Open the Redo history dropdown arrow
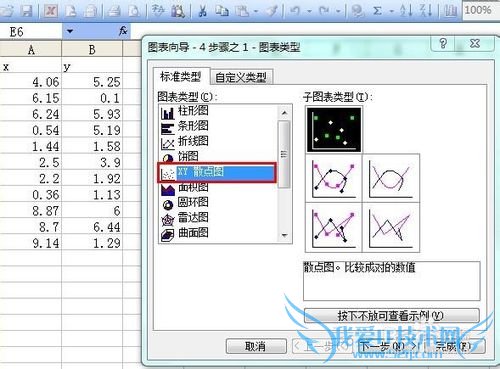 (338, 11)
